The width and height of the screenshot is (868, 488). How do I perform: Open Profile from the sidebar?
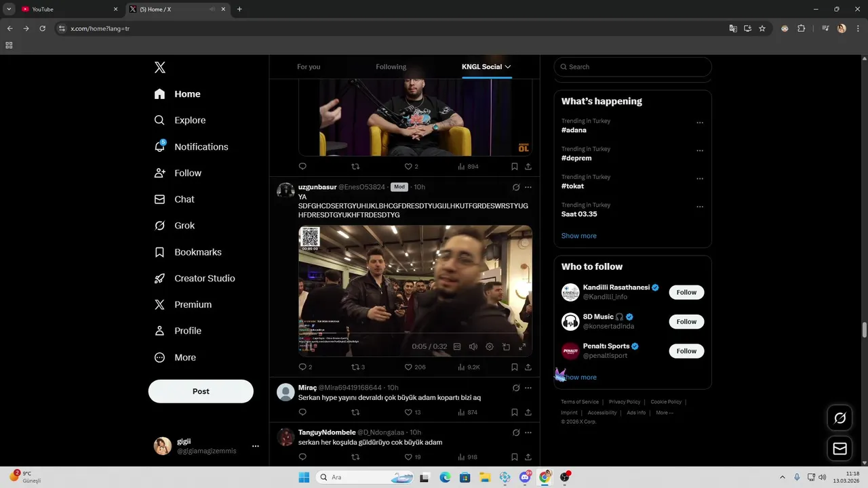[x=178, y=331]
